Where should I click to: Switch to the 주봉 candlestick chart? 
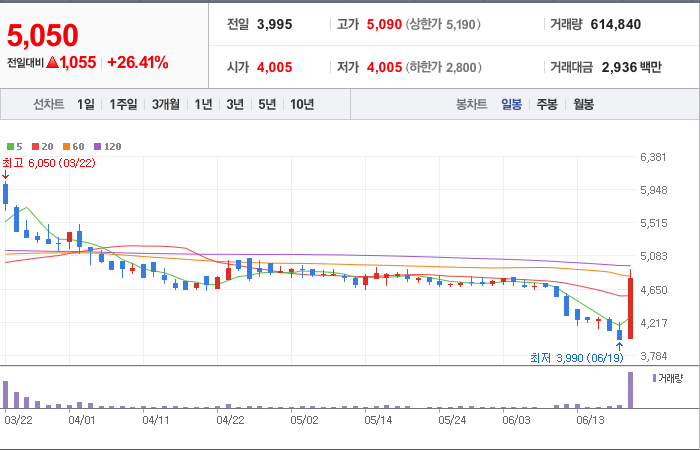point(547,104)
